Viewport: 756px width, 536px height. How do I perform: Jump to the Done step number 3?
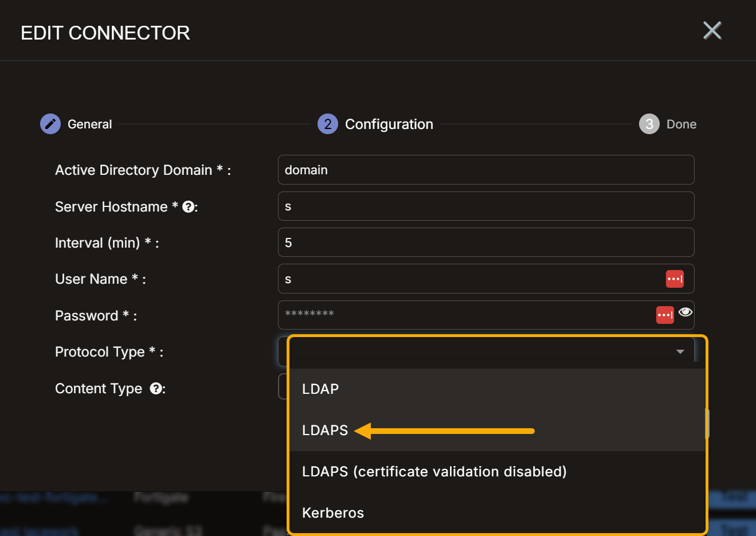click(x=649, y=124)
